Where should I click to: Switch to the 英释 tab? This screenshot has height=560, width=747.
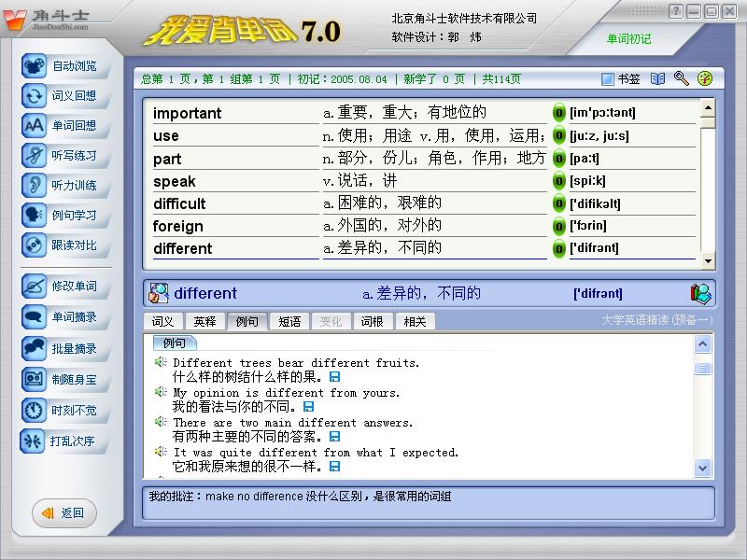pyautogui.click(x=204, y=321)
